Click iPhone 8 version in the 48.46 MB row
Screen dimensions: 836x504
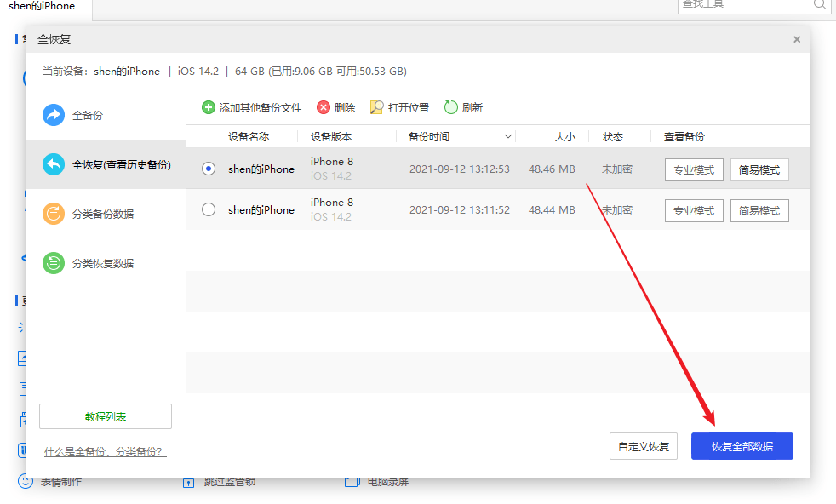(x=332, y=161)
